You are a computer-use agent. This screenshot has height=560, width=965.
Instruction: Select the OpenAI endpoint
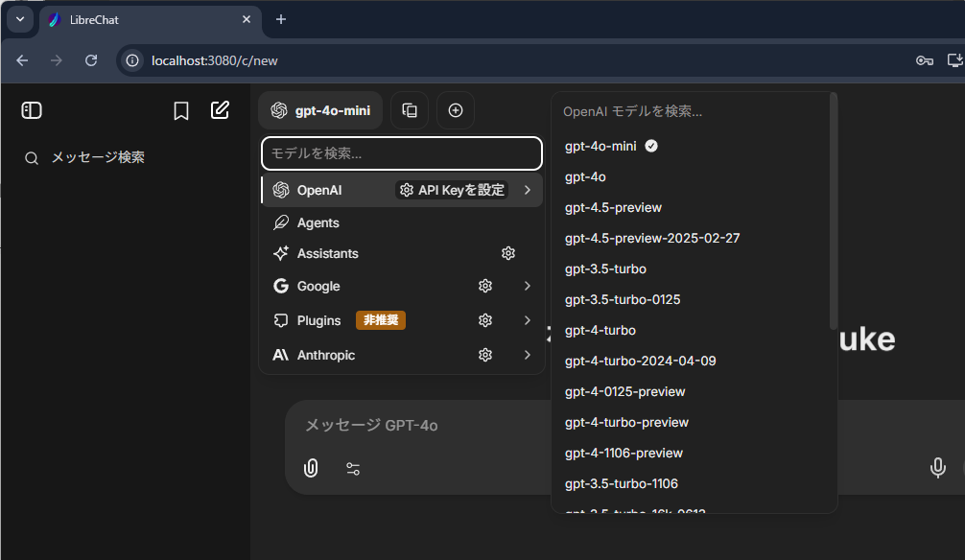(x=403, y=190)
